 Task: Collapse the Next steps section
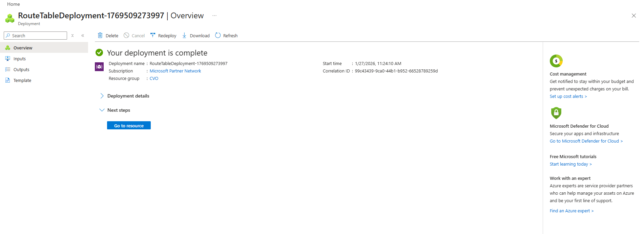[x=102, y=110]
